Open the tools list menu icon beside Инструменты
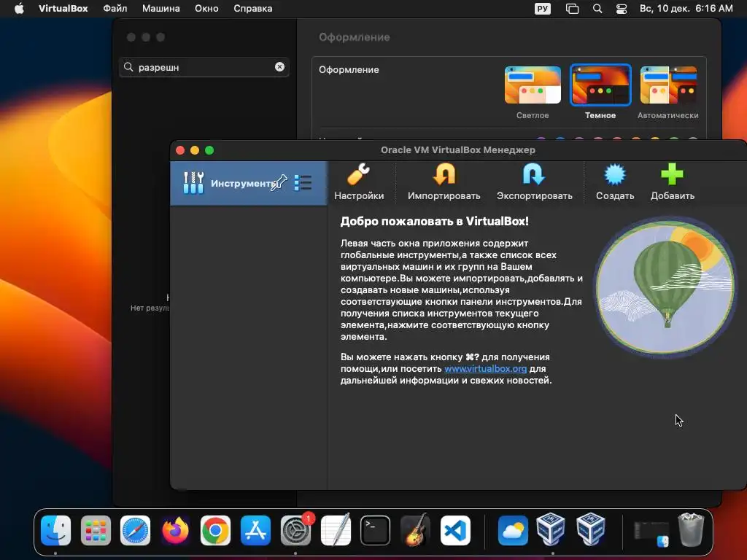Screen dimensions: 747x560 click(303, 183)
